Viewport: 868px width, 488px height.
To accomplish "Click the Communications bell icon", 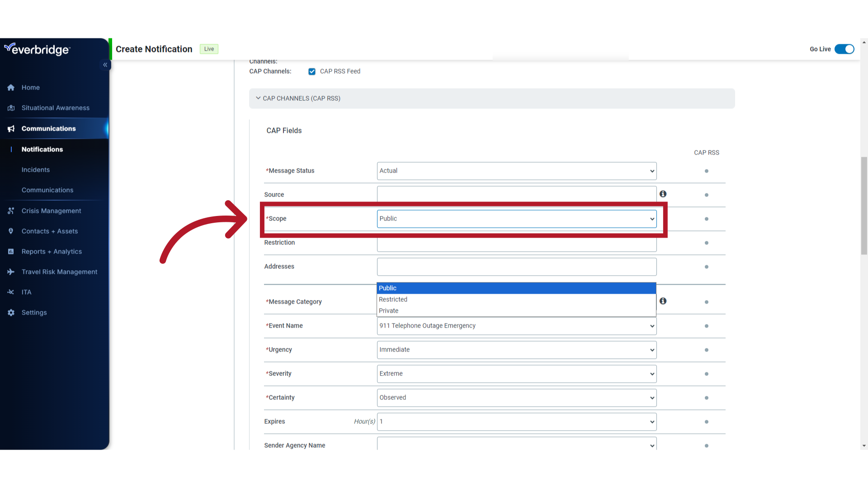I will click(x=11, y=128).
